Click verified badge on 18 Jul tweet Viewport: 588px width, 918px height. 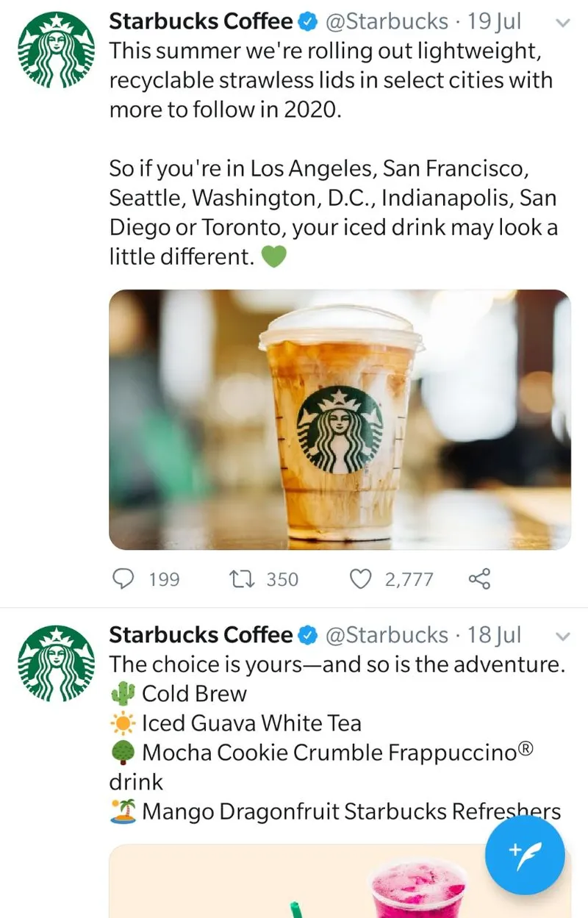(307, 635)
